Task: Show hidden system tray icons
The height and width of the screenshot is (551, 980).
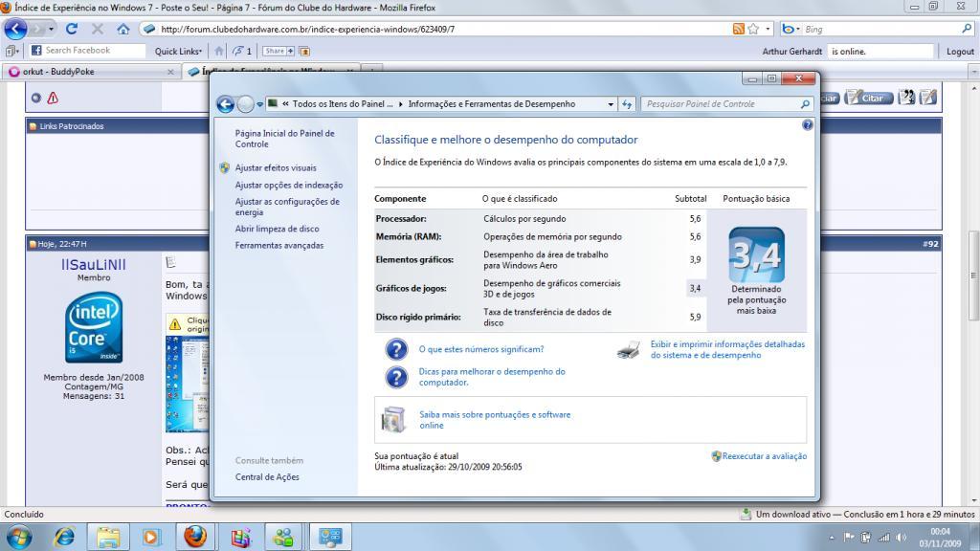Action: click(x=832, y=538)
